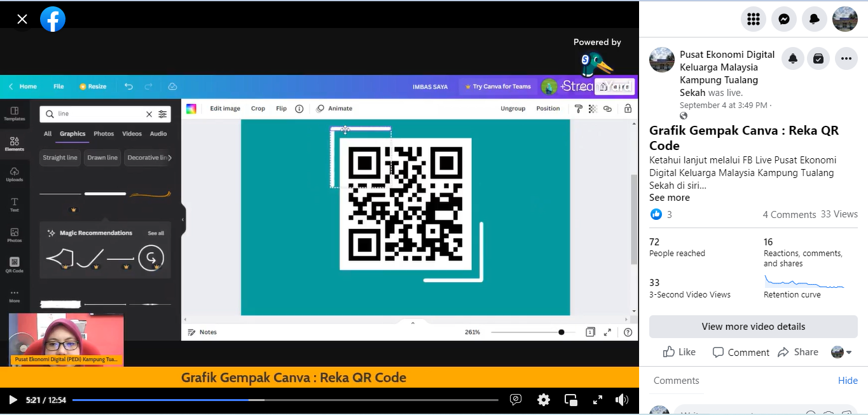Viewport: 868px width, 415px height.
Task: Open the Templates sidebar panel
Action: [15, 113]
